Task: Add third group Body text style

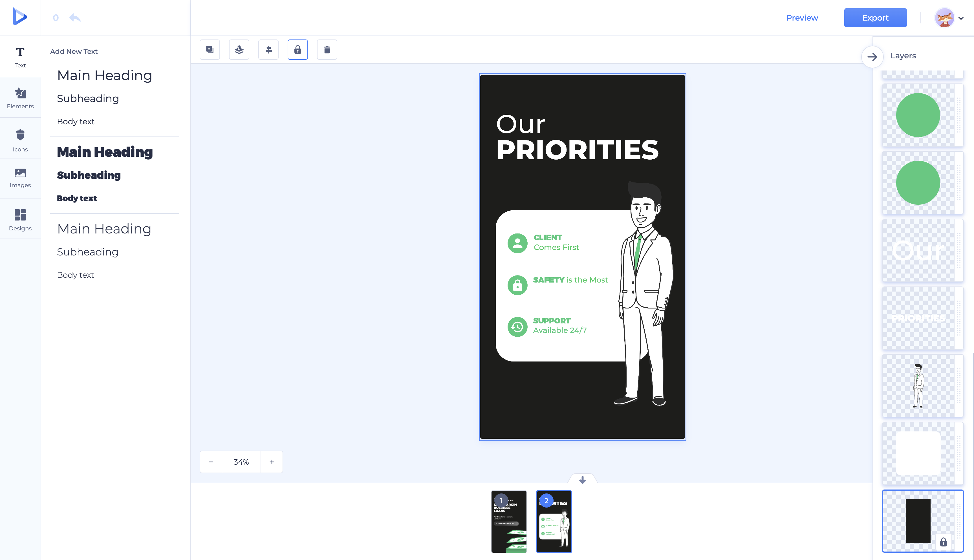Action: 75,275
